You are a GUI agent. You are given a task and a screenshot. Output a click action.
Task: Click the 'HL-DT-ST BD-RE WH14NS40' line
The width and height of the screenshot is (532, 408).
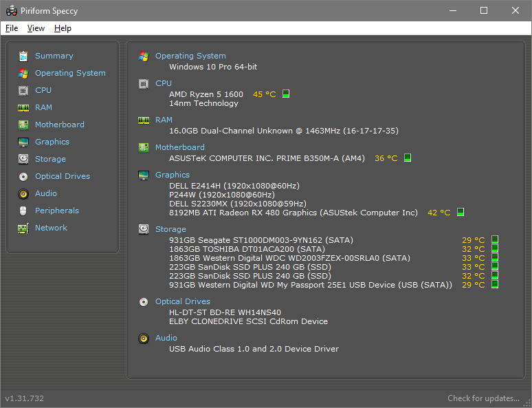click(x=225, y=312)
